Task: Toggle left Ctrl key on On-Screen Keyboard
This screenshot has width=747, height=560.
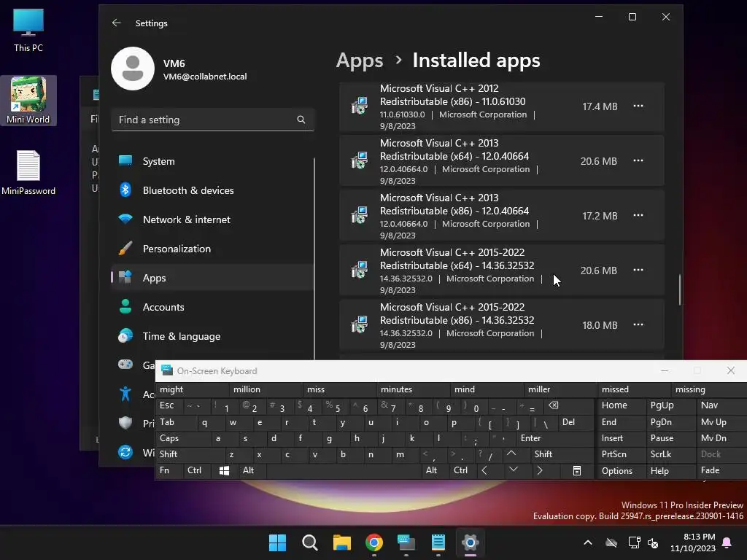Action: 197,470
